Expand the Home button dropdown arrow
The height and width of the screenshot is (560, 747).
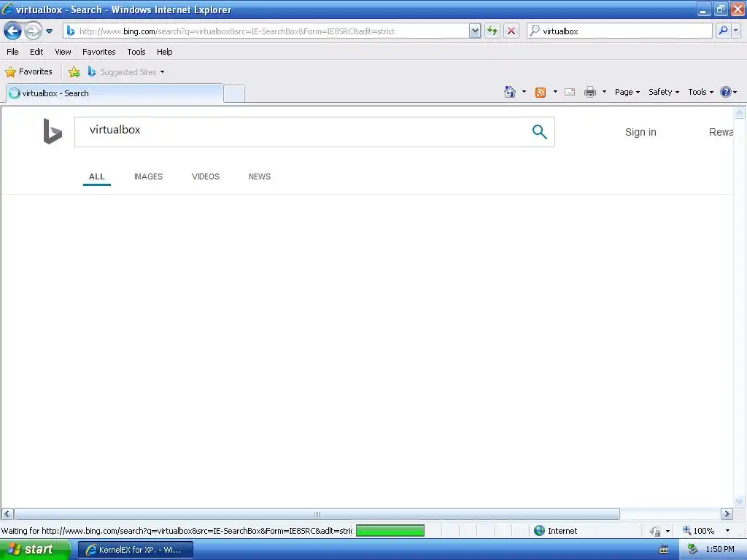point(524,92)
